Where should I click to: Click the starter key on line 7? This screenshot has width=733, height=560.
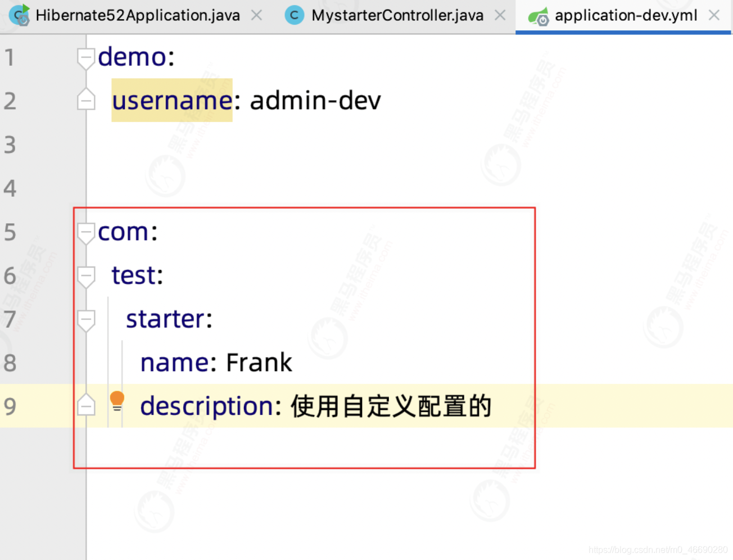[165, 319]
